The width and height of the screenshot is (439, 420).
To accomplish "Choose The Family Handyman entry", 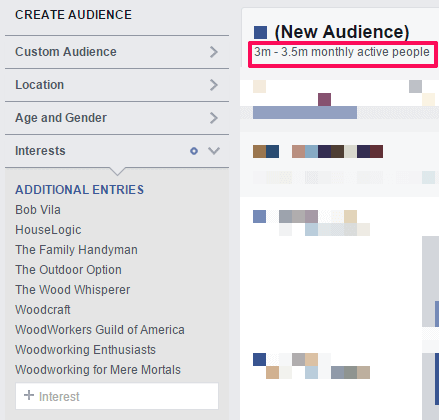I will pyautogui.click(x=76, y=250).
